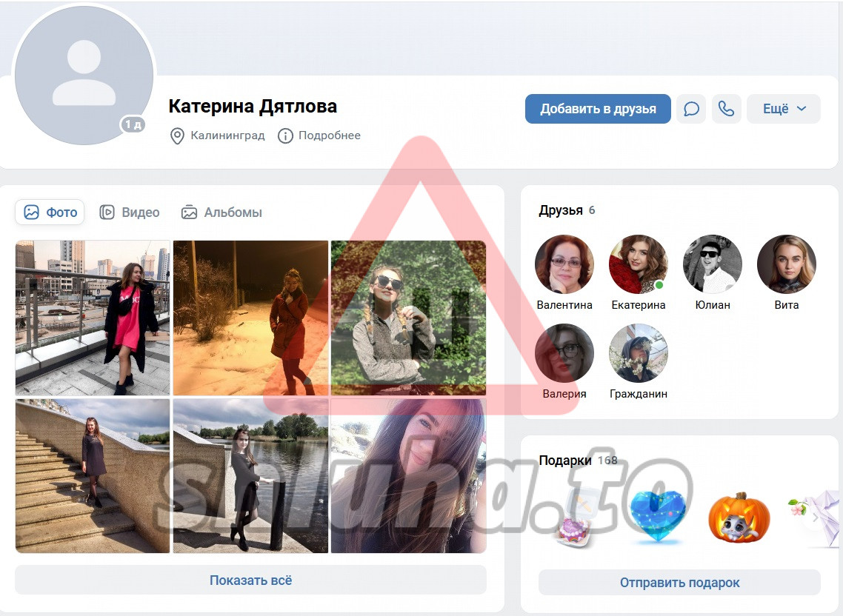Viewport: 843px width, 616px height.
Task: Open the Друзья friends list heading
Action: [561, 210]
